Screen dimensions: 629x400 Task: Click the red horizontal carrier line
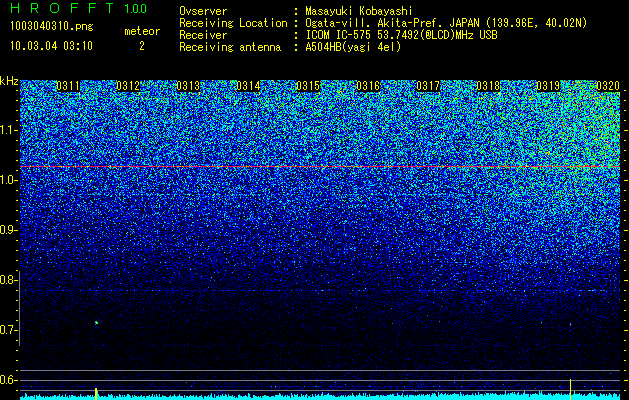click(320, 166)
